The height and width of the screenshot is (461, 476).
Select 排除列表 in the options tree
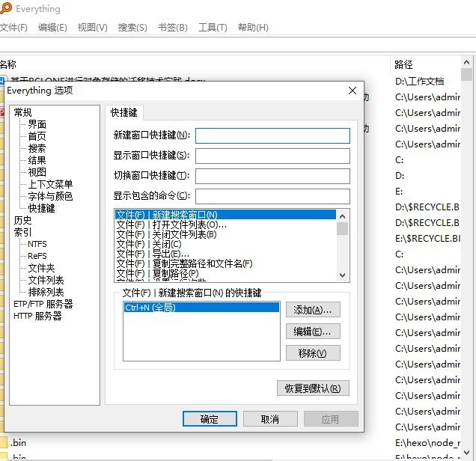(46, 292)
